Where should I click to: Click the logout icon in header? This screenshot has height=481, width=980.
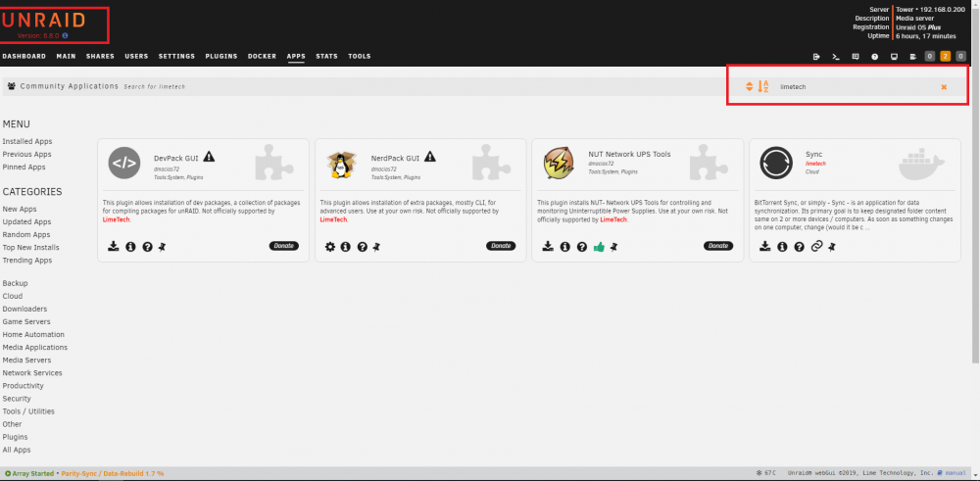(x=816, y=57)
